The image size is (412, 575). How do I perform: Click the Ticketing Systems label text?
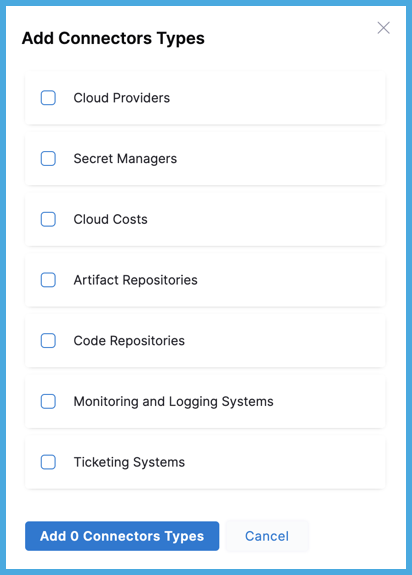point(129,462)
